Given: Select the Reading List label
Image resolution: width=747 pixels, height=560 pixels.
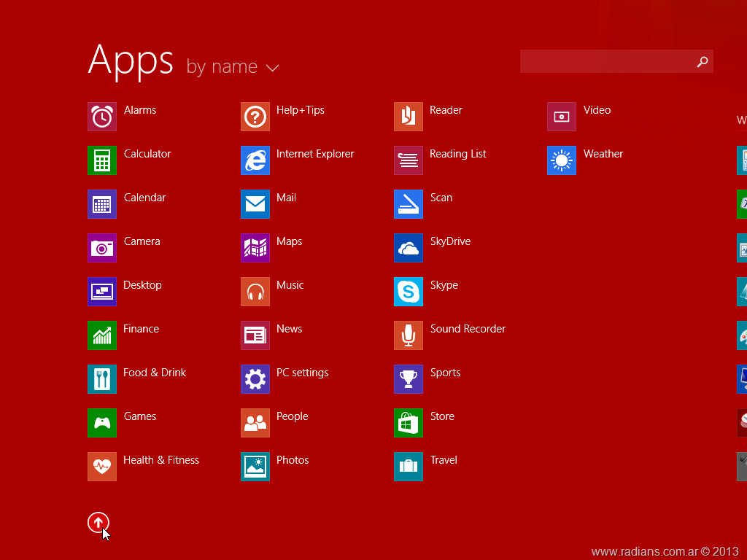Looking at the screenshot, I should [x=457, y=154].
